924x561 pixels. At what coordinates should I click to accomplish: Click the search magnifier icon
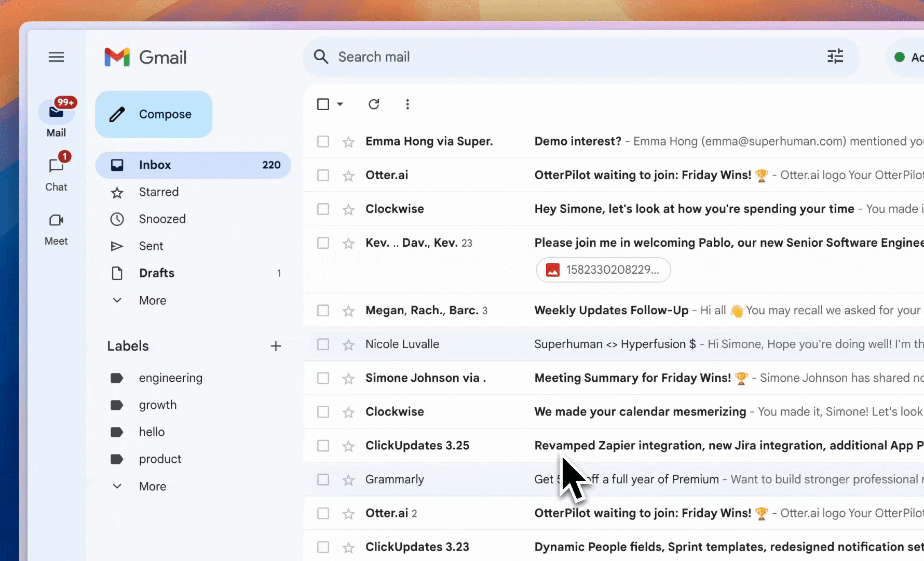click(321, 57)
